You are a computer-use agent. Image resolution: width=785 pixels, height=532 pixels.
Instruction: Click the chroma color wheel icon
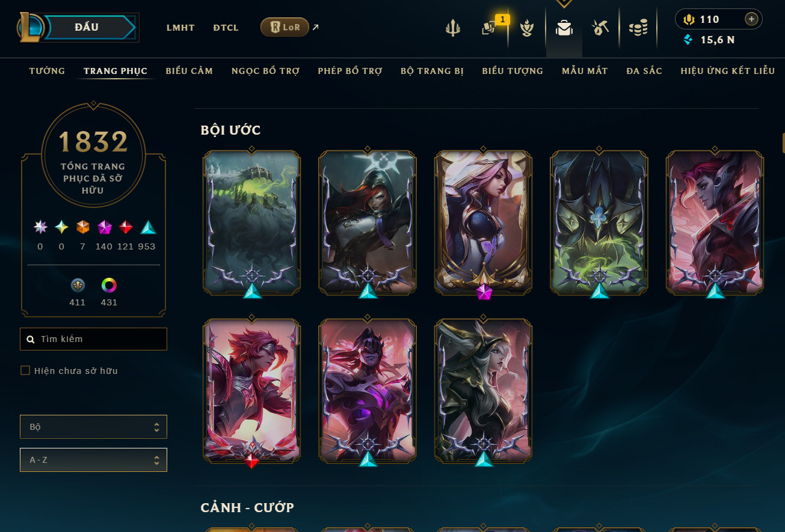tap(109, 286)
